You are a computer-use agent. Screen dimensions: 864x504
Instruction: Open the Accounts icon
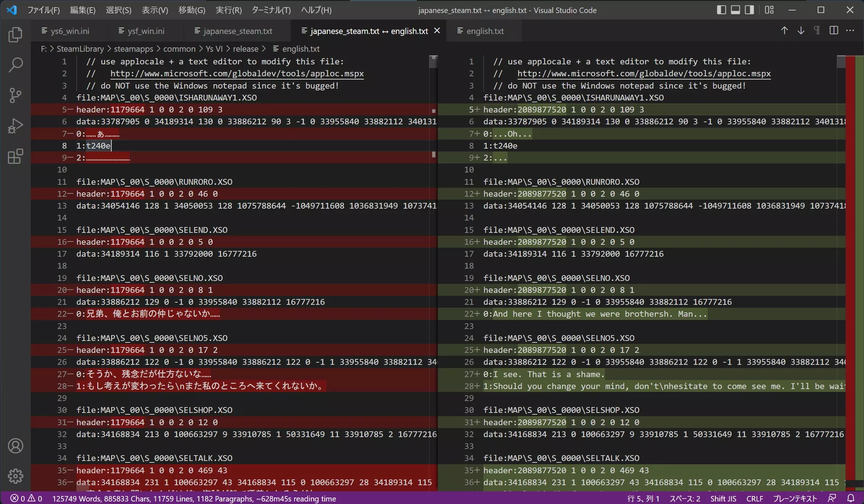(x=15, y=446)
